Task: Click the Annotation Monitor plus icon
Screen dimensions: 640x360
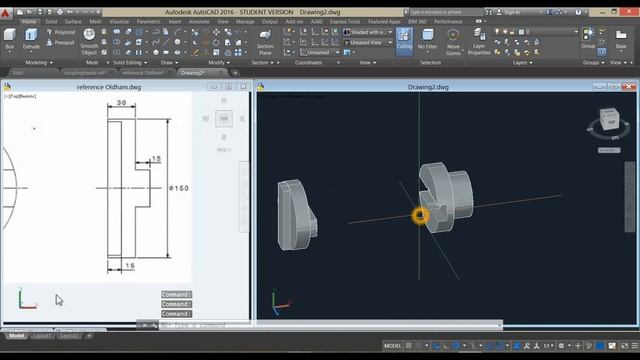Action: pyautogui.click(x=578, y=346)
